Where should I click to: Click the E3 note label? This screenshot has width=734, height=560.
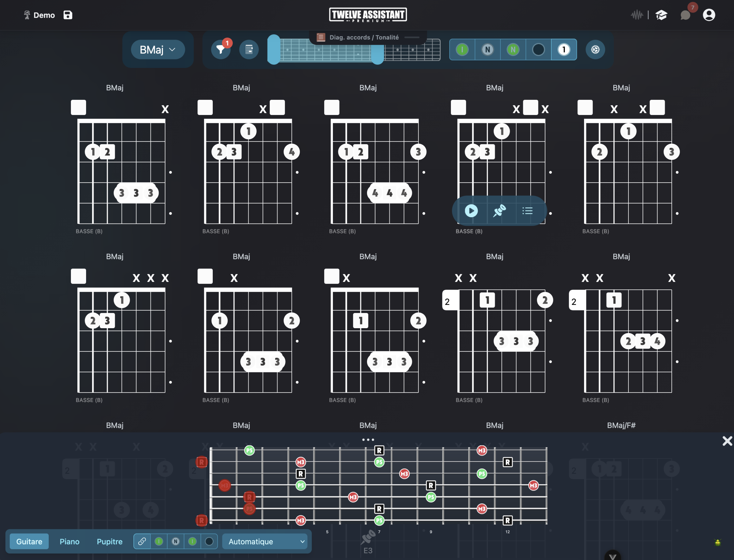click(x=368, y=550)
